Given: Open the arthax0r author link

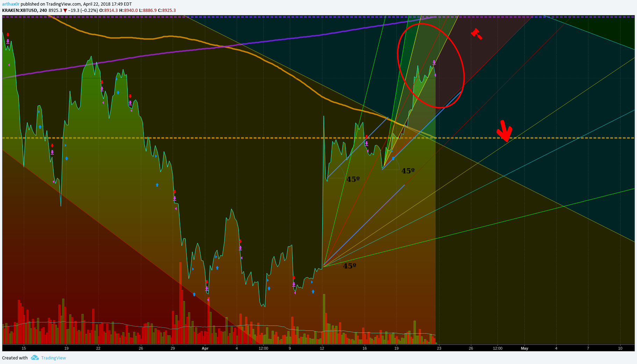Looking at the screenshot, I should click(11, 4).
